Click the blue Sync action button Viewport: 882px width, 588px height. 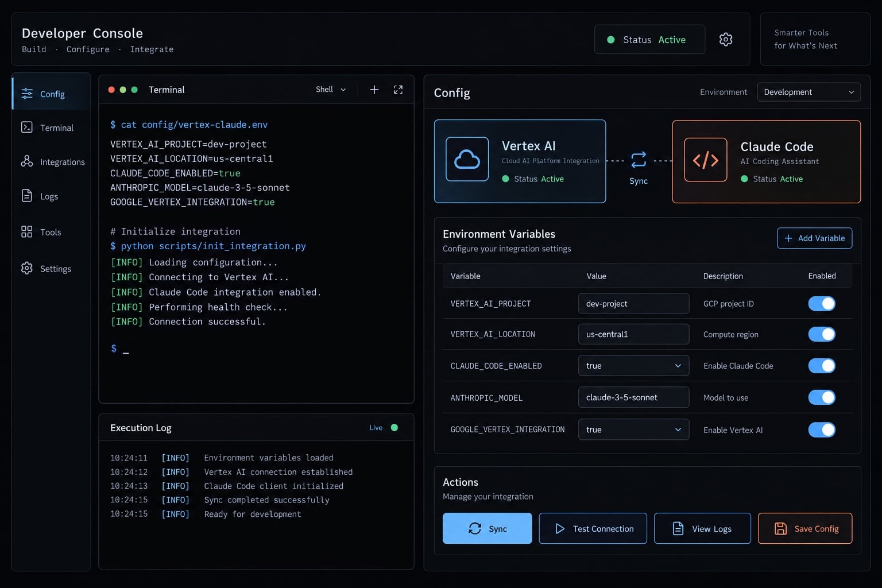point(487,528)
